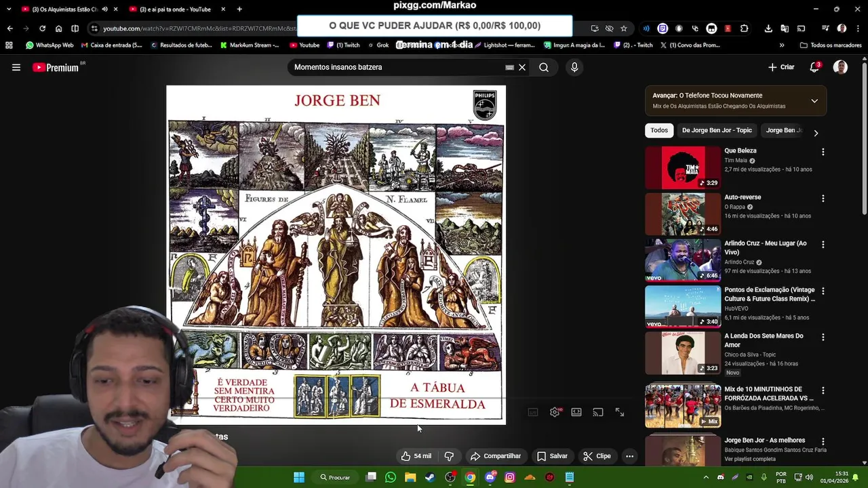
Task: Mute the first tab's audio icon
Action: tap(104, 9)
